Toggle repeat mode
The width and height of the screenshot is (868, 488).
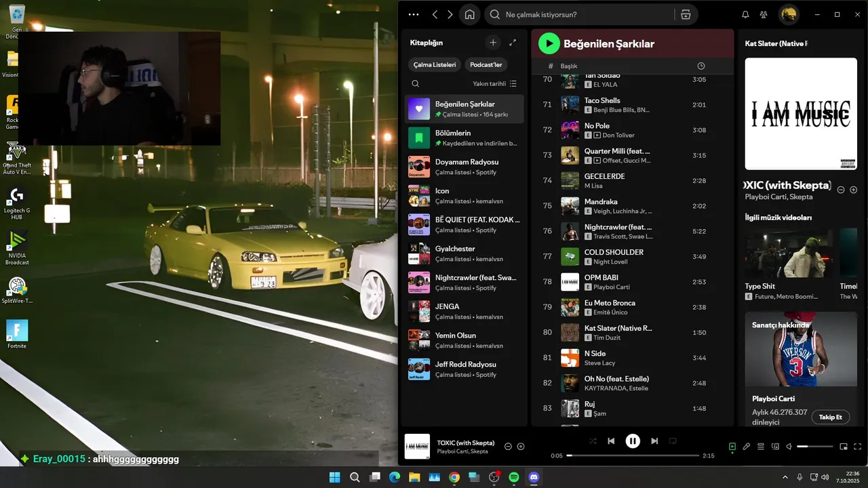673,441
